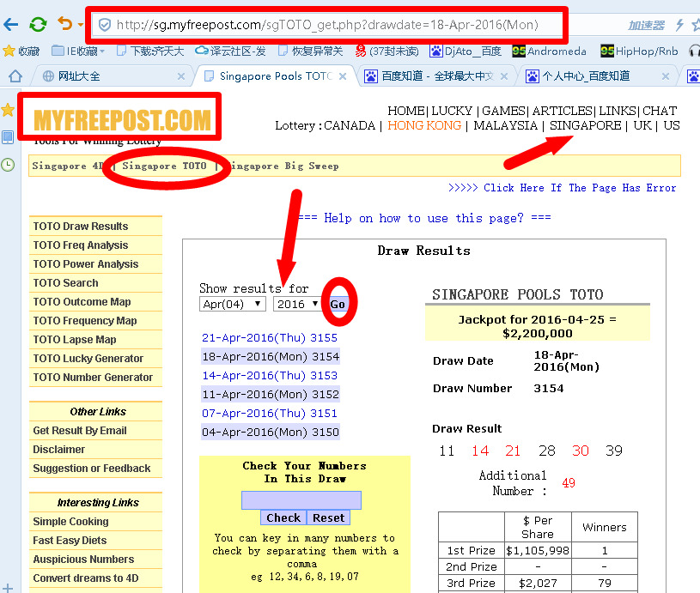Screen dimensions: 700x593
Task: Open the dropdown beside the orange undo arrow
Action: coord(81,25)
